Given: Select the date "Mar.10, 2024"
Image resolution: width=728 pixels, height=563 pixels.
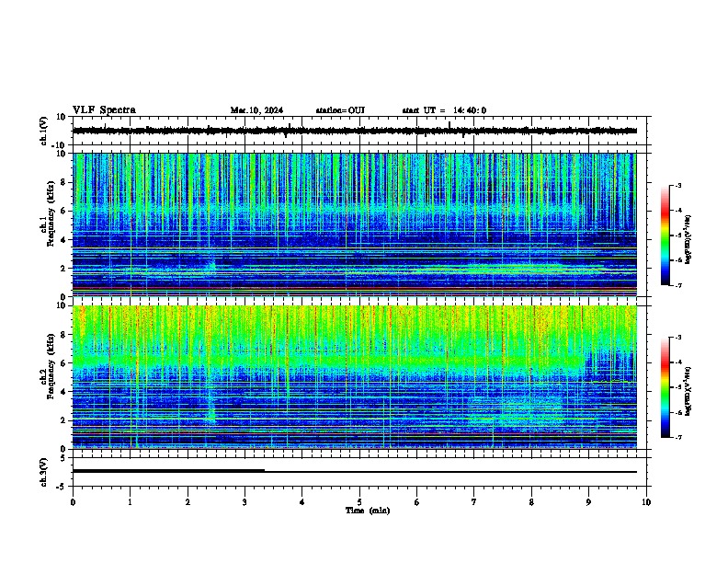Looking at the screenshot, I should [x=256, y=110].
